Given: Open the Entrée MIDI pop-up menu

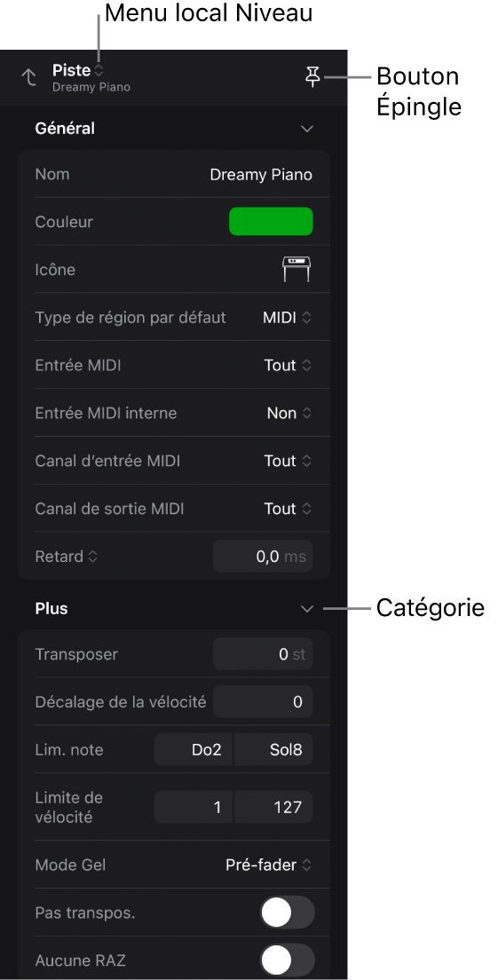Looking at the screenshot, I should point(288,366).
